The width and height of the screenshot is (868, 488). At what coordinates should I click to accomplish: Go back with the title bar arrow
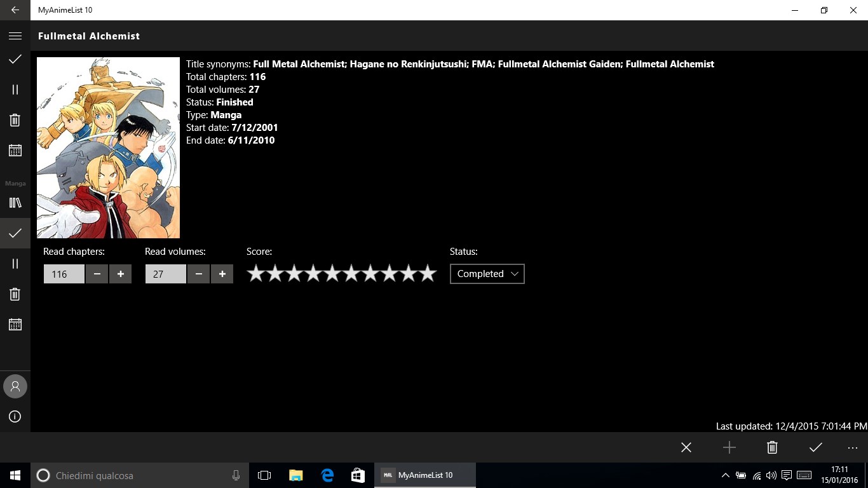pos(15,10)
